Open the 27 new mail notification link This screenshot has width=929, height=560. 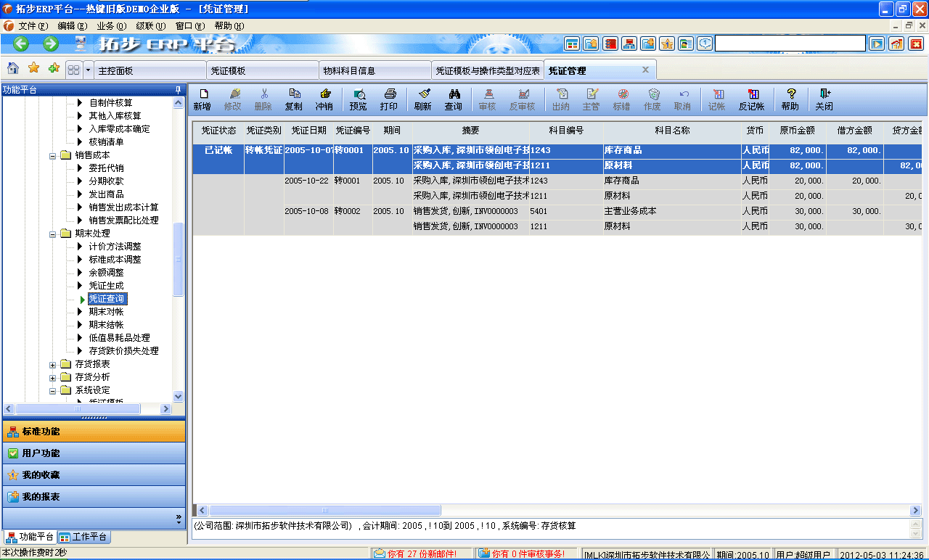click(417, 553)
